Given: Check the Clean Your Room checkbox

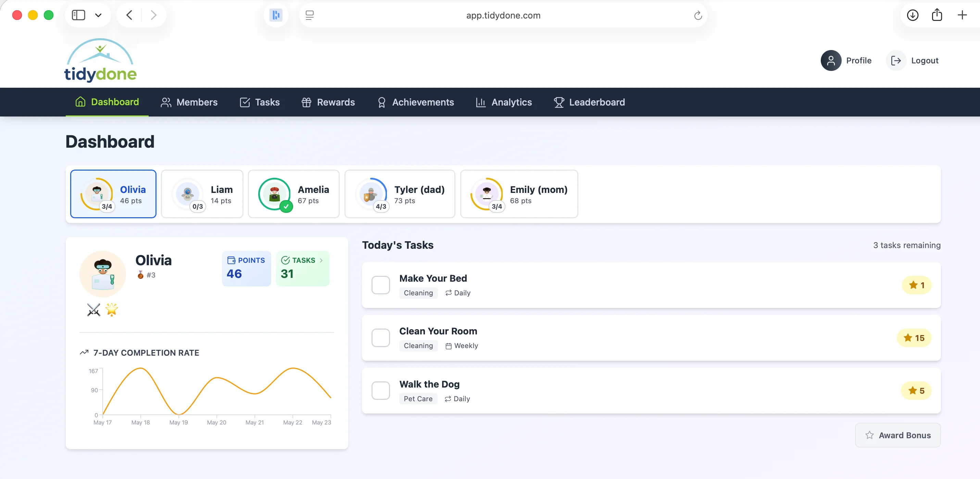Looking at the screenshot, I should [380, 338].
